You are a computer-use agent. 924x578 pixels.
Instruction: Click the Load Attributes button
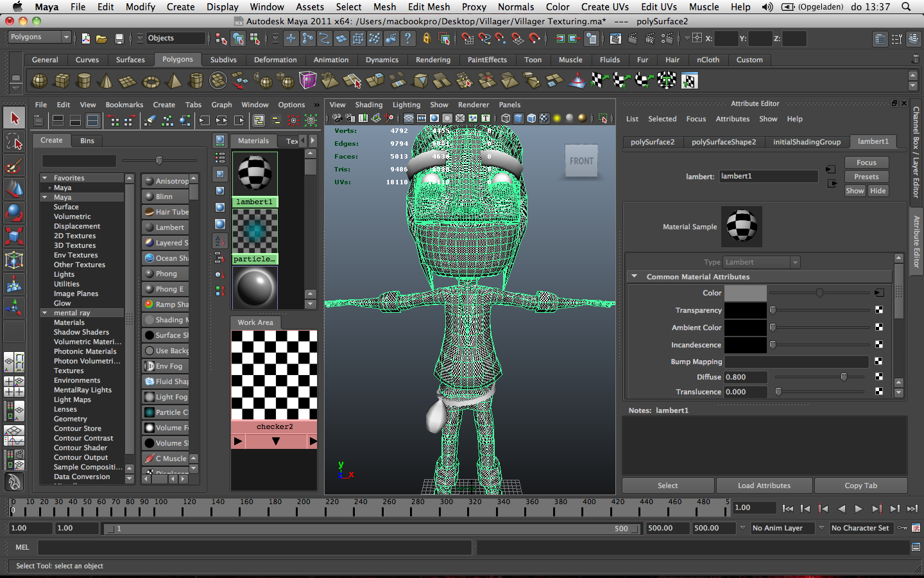[764, 486]
